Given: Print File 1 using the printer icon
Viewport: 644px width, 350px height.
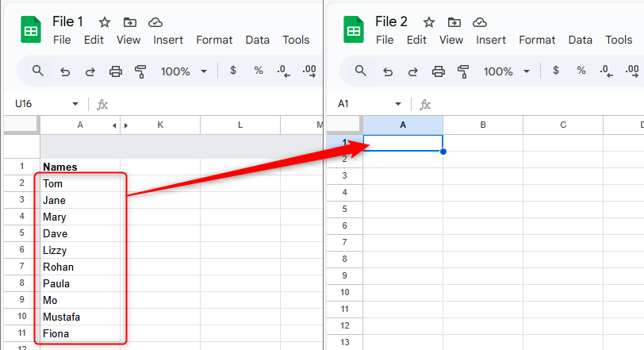Looking at the screenshot, I should [115, 71].
